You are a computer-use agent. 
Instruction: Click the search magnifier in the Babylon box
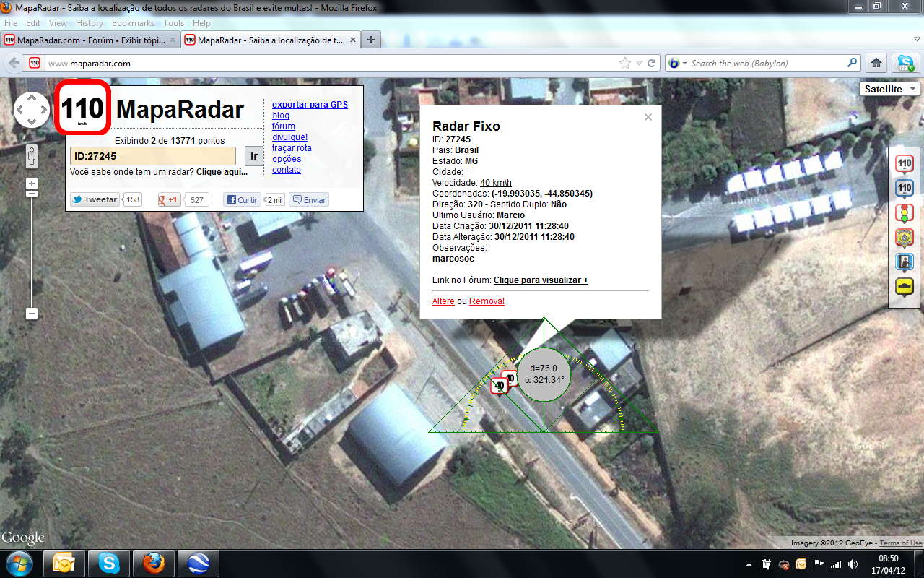tap(853, 63)
